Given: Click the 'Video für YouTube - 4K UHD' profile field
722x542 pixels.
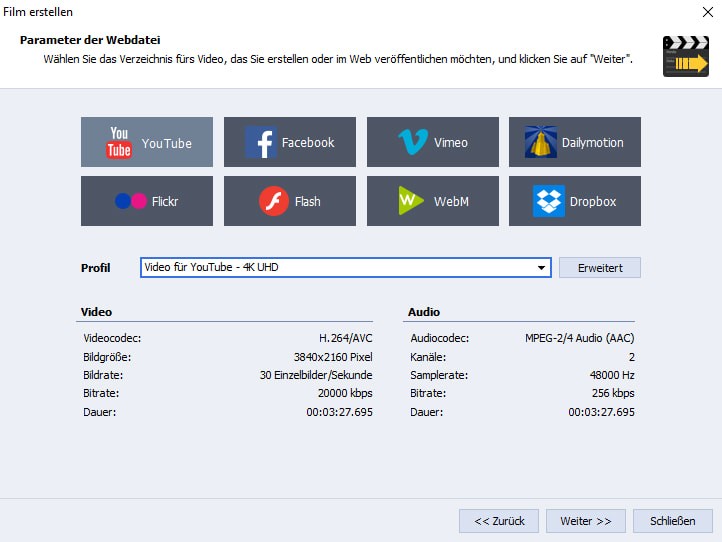Looking at the screenshot, I should [340, 268].
